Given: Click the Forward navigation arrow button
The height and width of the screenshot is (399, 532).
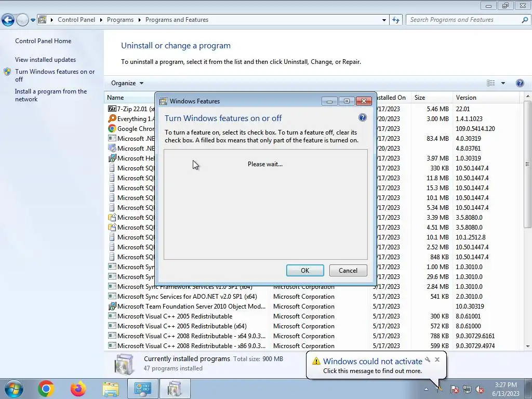Looking at the screenshot, I should coord(22,20).
